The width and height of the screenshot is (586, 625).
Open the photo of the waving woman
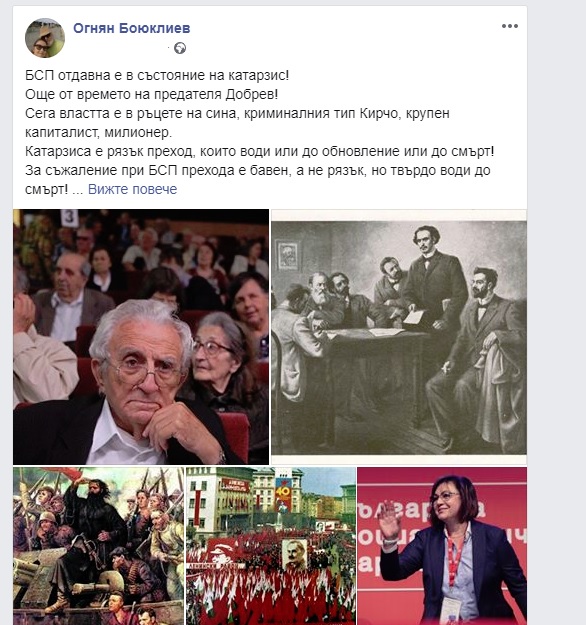(x=442, y=546)
